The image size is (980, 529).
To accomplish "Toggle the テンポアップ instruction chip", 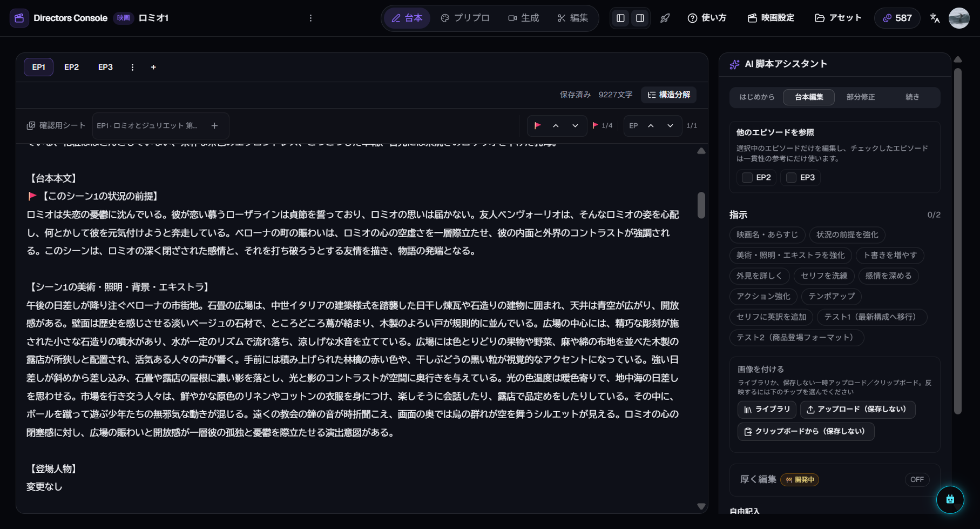I will tap(832, 296).
